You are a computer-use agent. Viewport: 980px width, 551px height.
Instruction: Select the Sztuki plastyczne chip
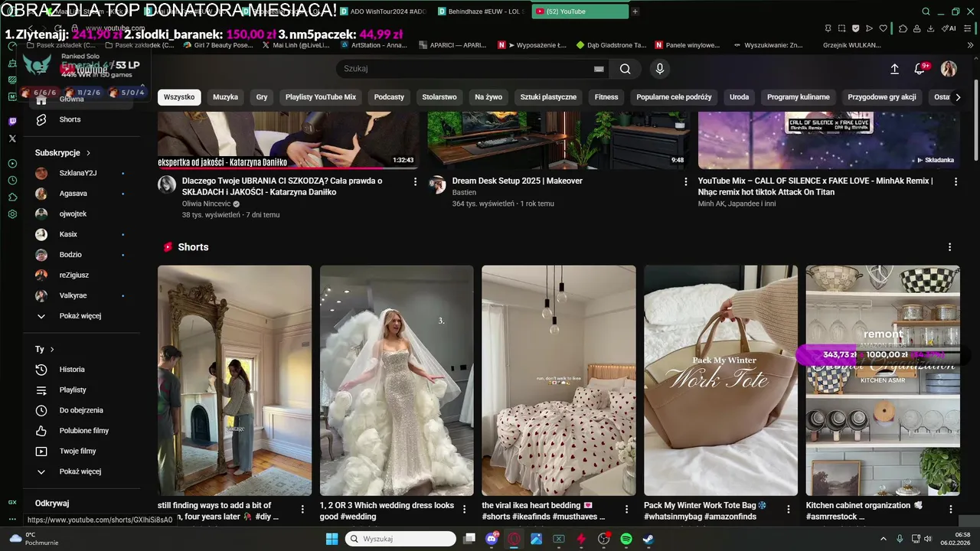click(548, 97)
